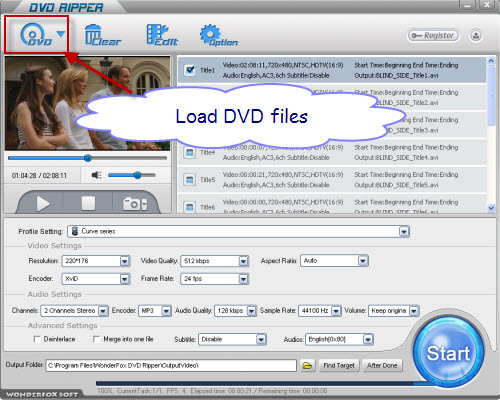Open the Audio Quality dropdown

[x=251, y=311]
